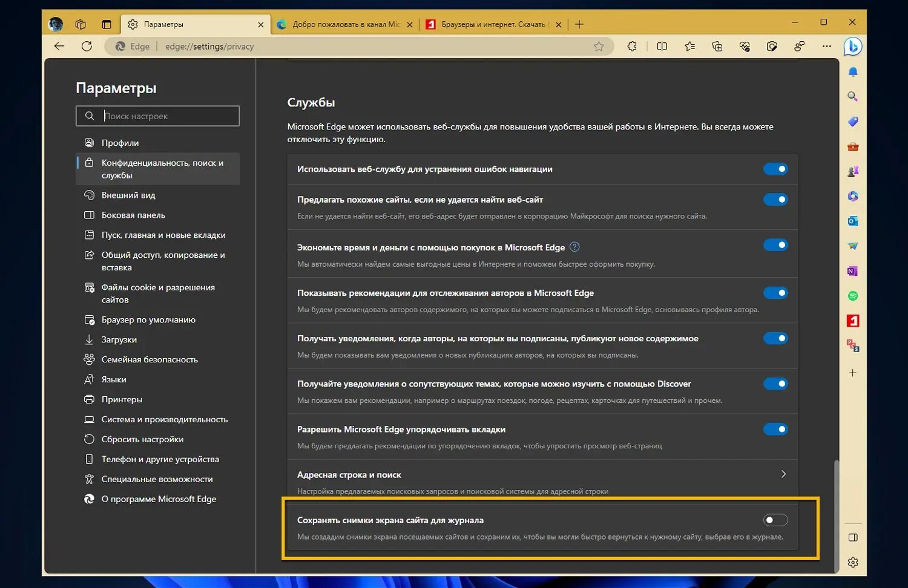908x588 pixels.
Task: Open Favorites list icon in toolbar
Action: click(x=689, y=46)
